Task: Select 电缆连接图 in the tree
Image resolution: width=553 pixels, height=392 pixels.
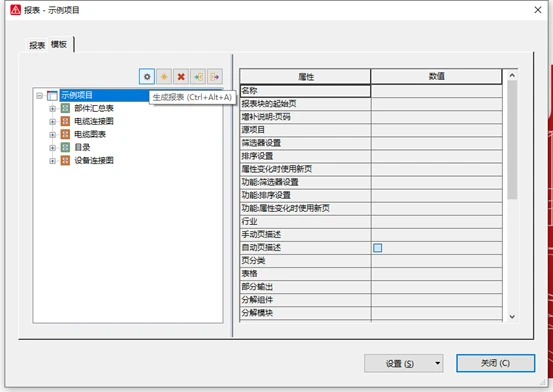Action: point(94,121)
